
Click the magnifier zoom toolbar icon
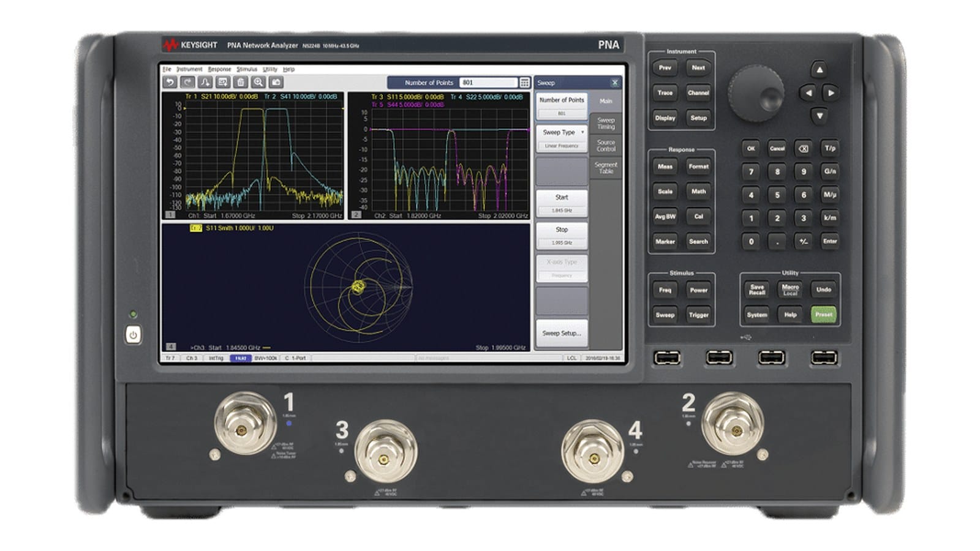(x=258, y=82)
